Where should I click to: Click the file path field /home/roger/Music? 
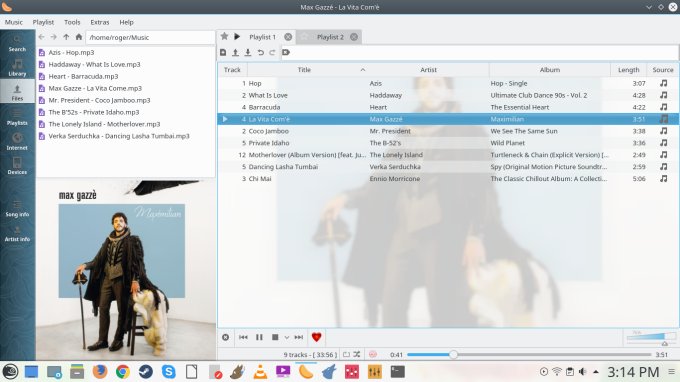[150, 37]
